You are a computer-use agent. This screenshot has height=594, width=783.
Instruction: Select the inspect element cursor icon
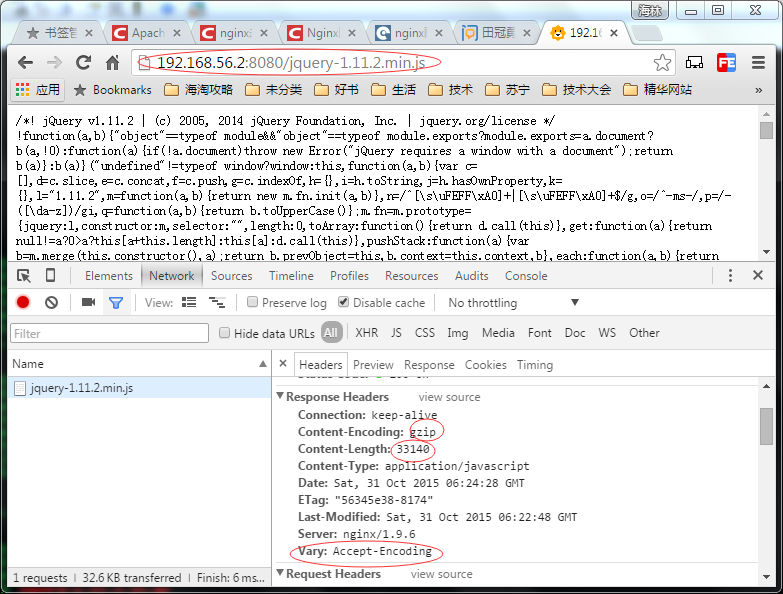pos(23,276)
